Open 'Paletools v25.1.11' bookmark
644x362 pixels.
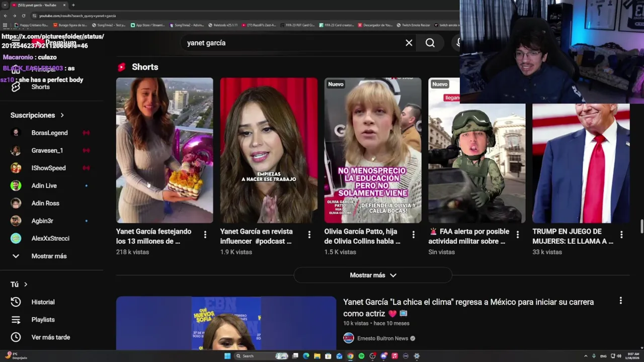pyautogui.click(x=223, y=25)
